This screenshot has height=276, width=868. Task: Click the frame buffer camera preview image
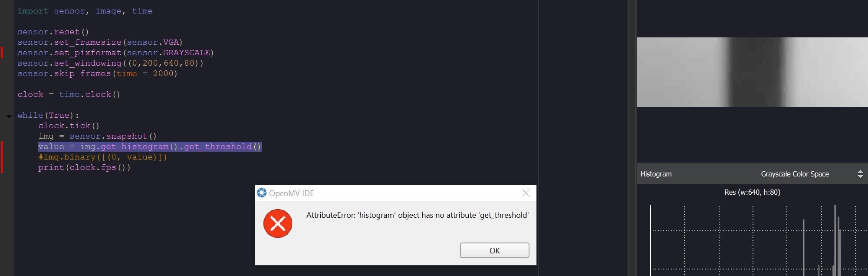coord(752,72)
